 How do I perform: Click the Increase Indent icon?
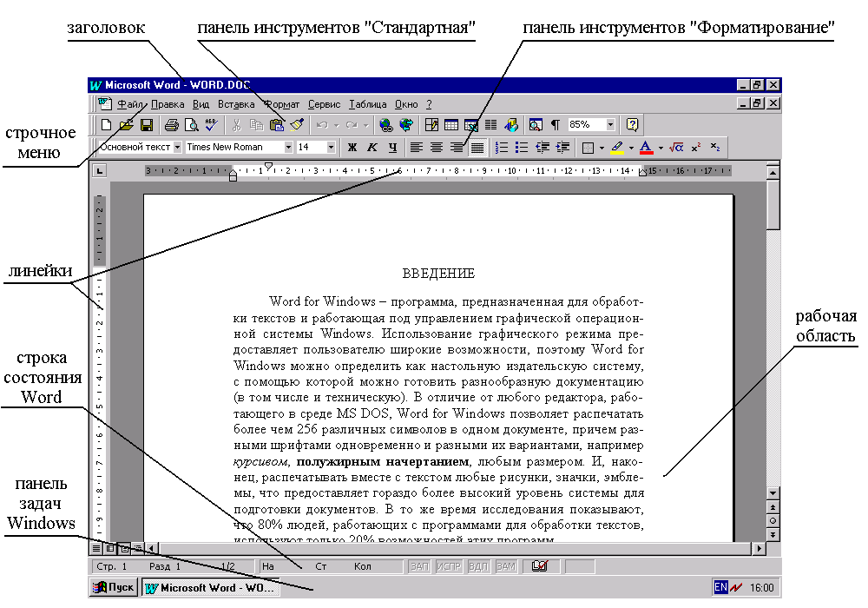562,148
